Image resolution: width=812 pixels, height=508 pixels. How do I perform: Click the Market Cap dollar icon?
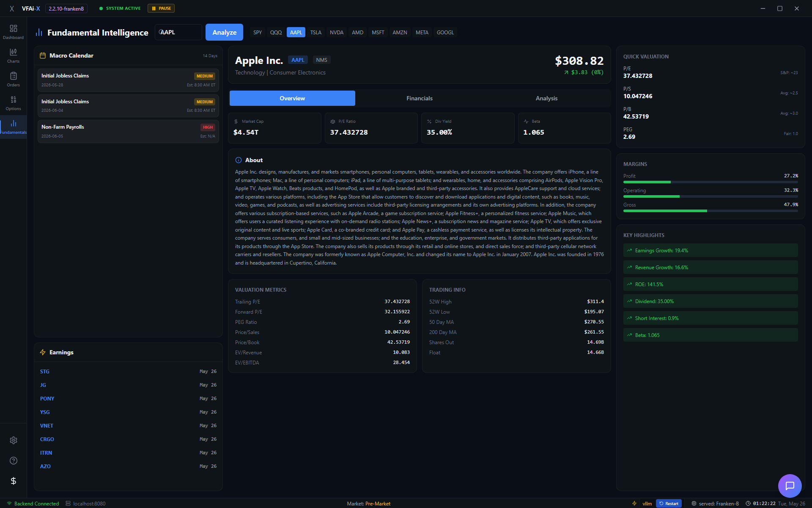(236, 121)
